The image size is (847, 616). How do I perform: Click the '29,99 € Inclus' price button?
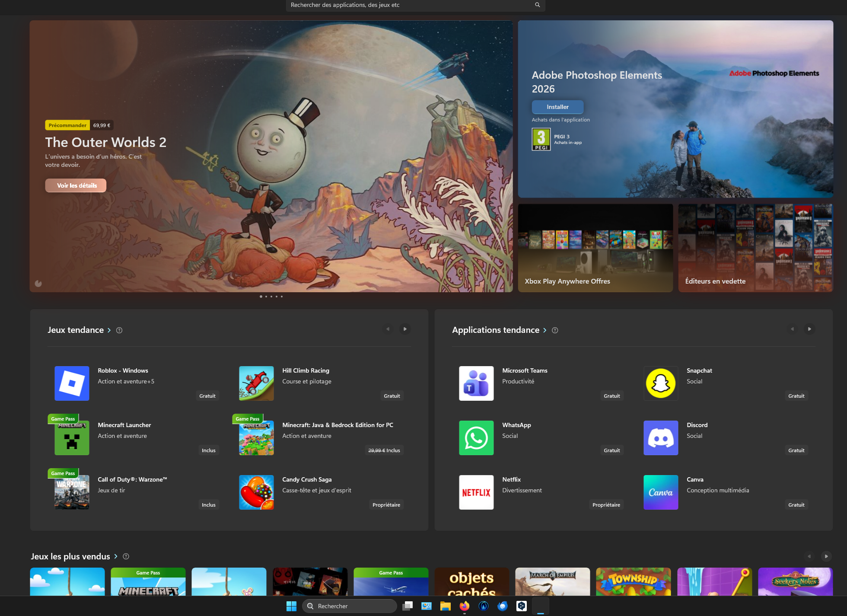384,450
